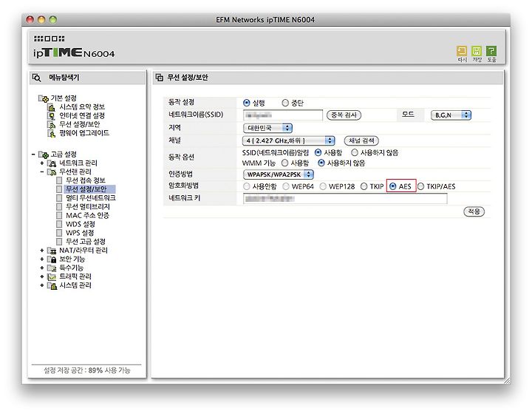Open the MAC 주소 인증 menu item
The width and height of the screenshot is (532, 414).
pos(87,215)
